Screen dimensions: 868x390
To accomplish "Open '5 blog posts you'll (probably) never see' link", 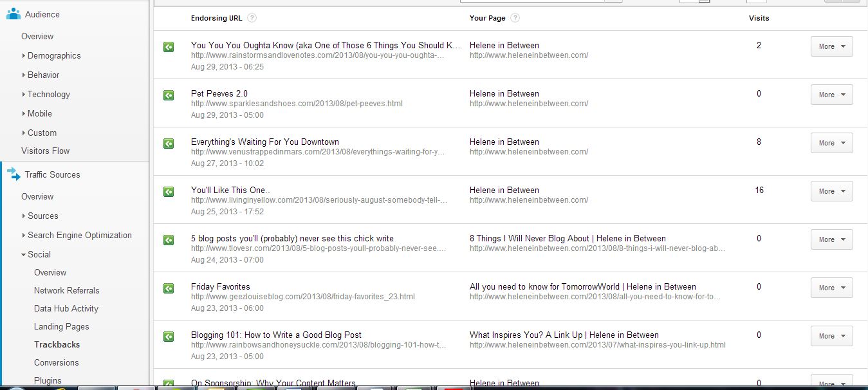I will pos(292,239).
